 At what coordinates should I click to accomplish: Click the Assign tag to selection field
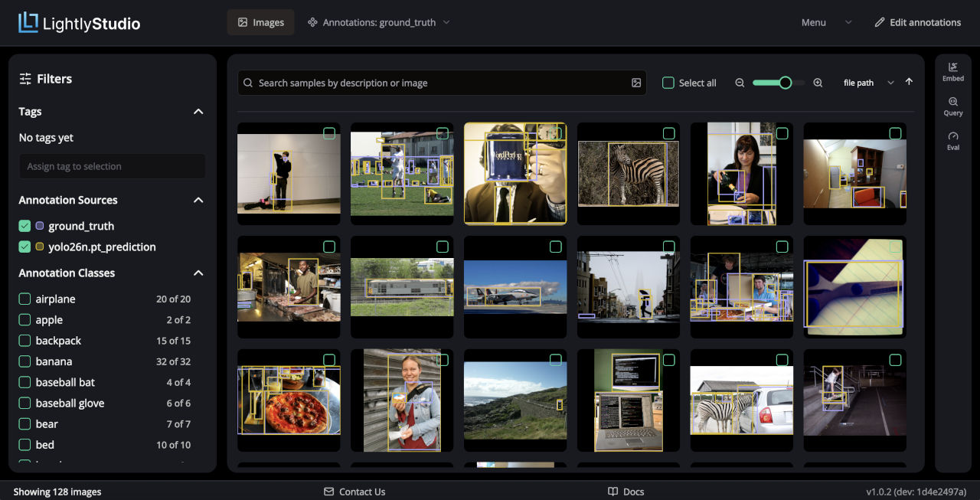112,166
